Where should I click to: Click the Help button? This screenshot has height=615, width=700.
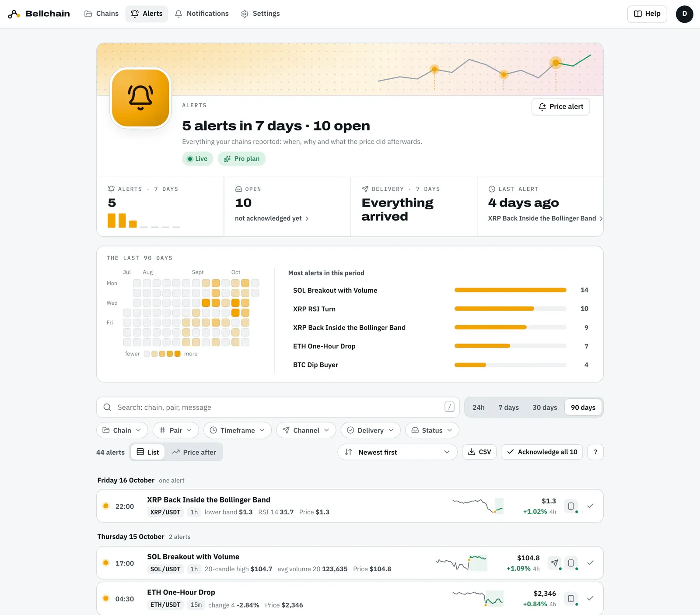pyautogui.click(x=647, y=14)
